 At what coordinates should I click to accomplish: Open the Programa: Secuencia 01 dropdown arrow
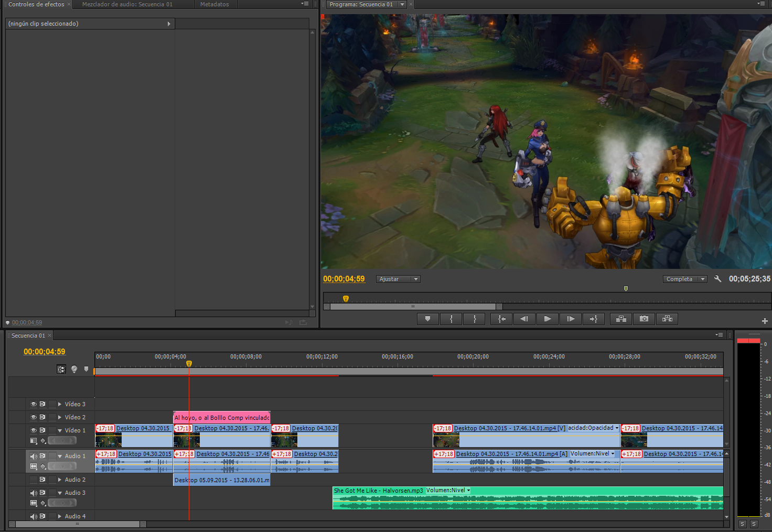(402, 4)
